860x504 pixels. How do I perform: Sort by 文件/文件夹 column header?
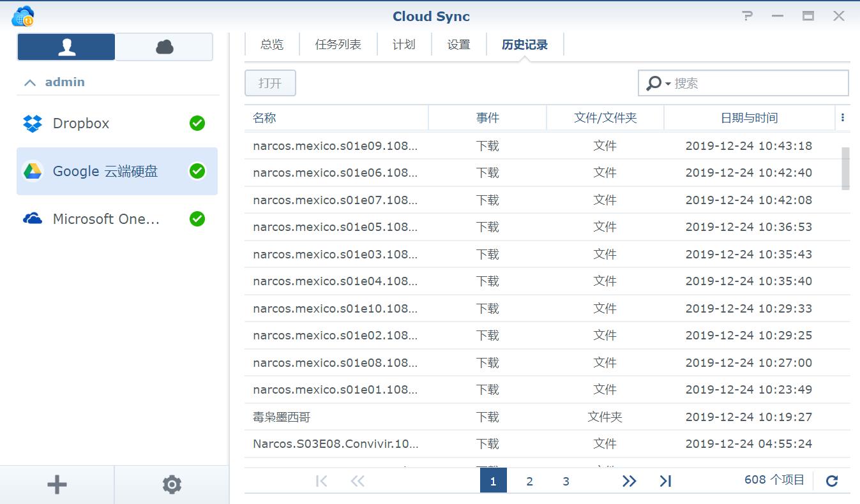tap(605, 118)
